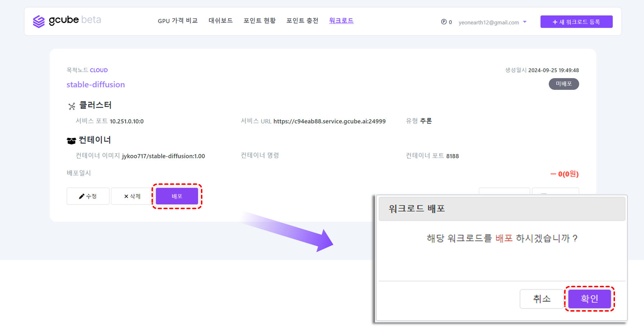Viewport: 644px width, 327px height.
Task: Open 포인트 충전 menu item
Action: coord(302,21)
